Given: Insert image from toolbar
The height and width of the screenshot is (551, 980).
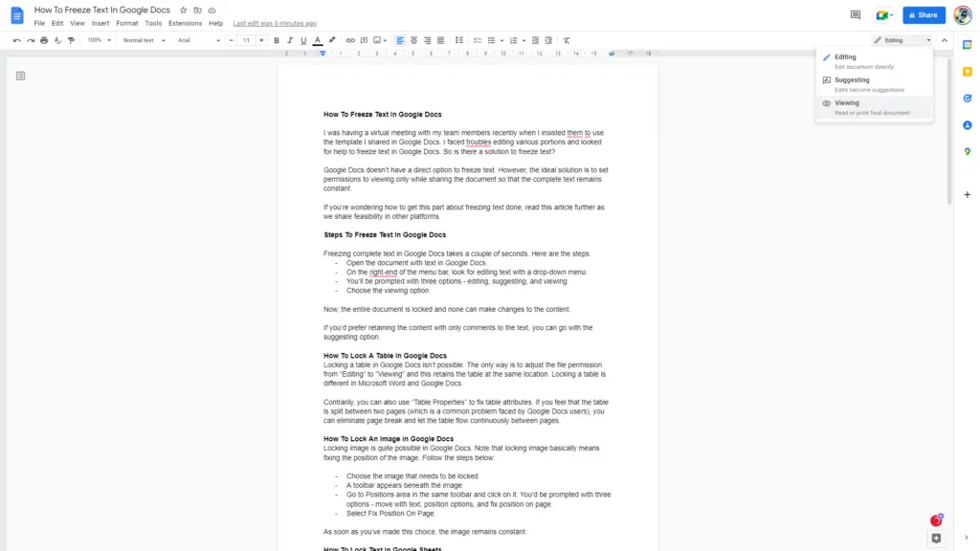Looking at the screenshot, I should (x=377, y=40).
